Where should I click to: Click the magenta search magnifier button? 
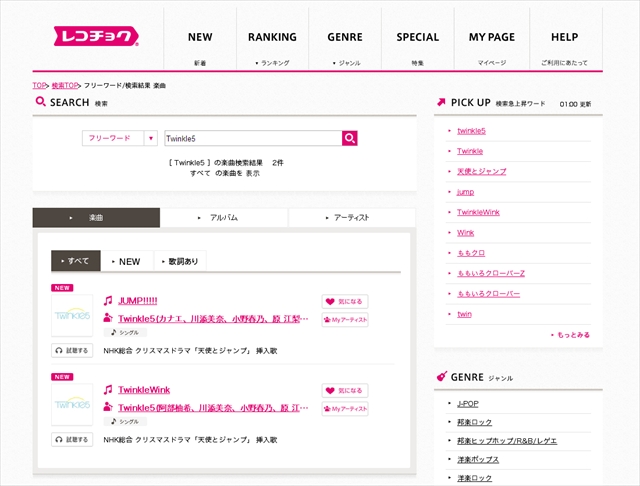coord(350,138)
